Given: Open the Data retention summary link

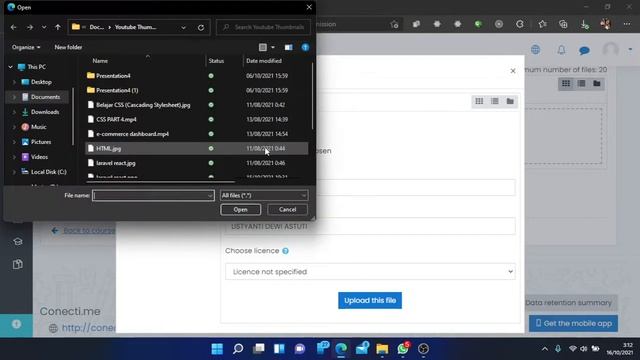Looking at the screenshot, I should pos(568,303).
